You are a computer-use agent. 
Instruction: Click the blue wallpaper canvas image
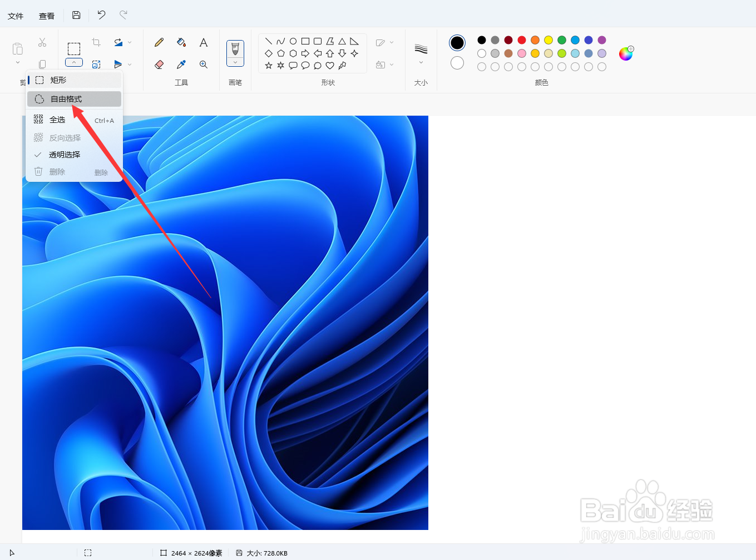click(x=225, y=323)
